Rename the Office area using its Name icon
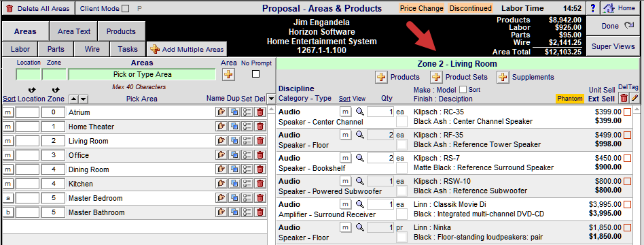 point(221,155)
